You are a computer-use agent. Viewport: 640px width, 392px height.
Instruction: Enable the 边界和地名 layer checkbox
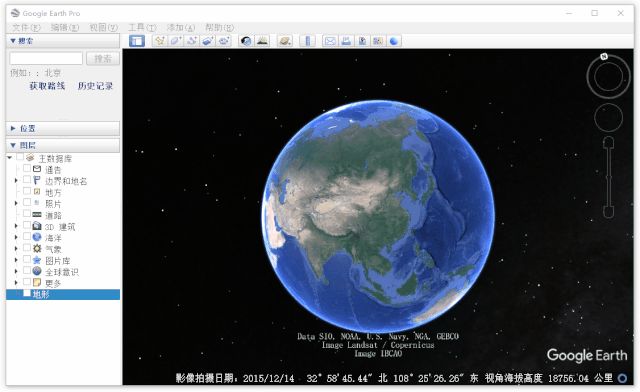point(27,180)
